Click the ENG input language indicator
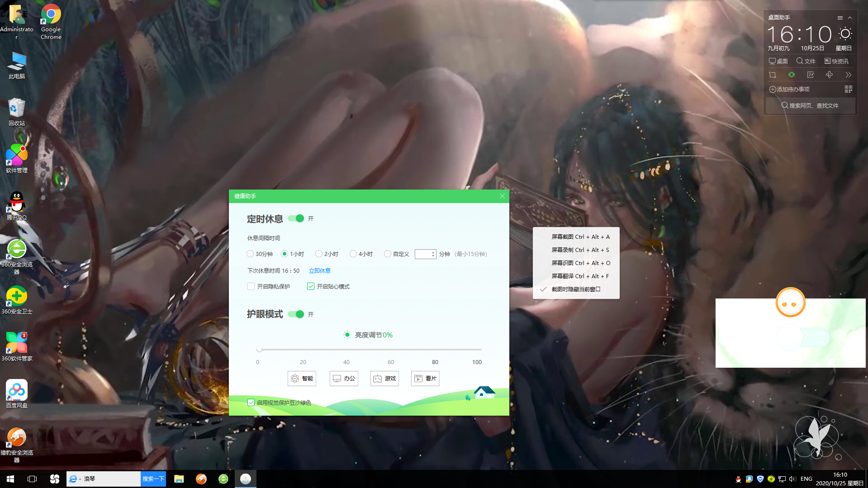The image size is (868, 488). tap(806, 479)
